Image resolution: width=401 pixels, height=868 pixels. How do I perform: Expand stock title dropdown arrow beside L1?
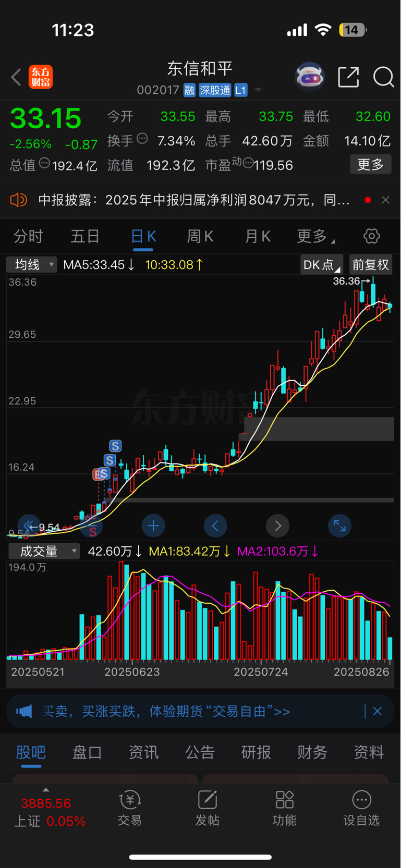(x=258, y=90)
